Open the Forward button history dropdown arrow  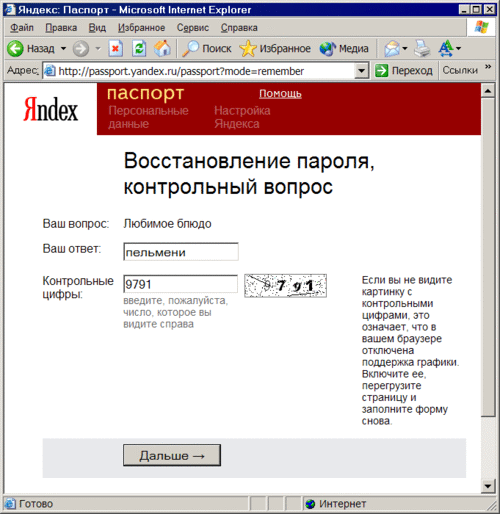pos(98,49)
